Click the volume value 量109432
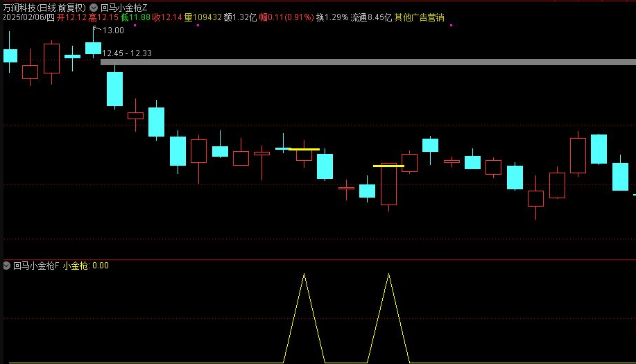The image size is (636, 364). (203, 17)
